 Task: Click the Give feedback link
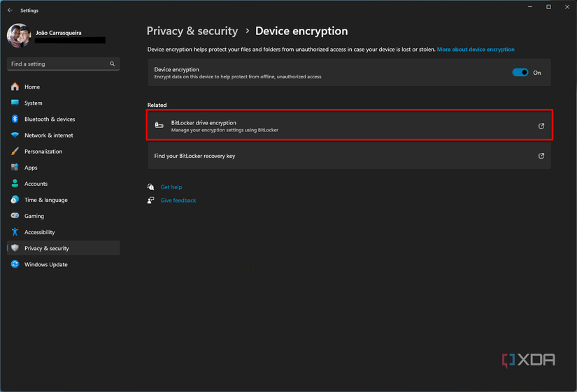178,201
